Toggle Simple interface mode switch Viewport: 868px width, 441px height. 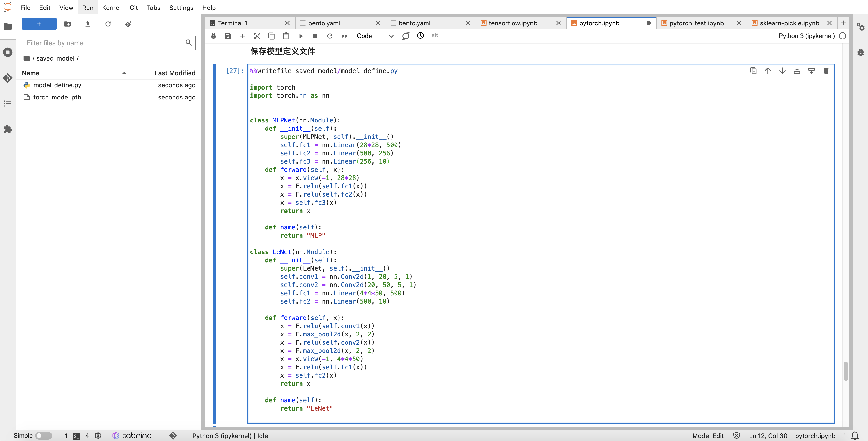pyautogui.click(x=43, y=436)
